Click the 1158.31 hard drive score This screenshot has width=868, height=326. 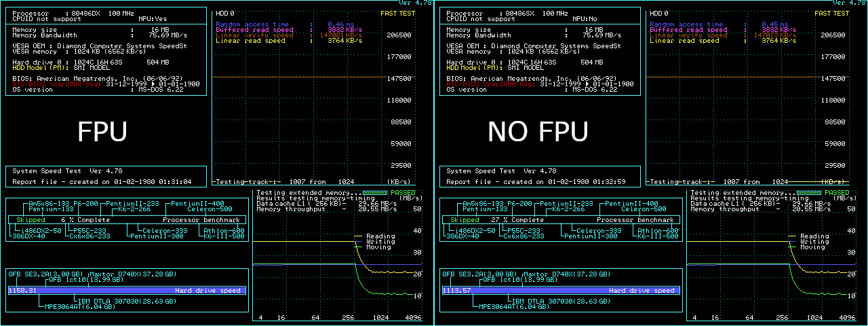22,290
